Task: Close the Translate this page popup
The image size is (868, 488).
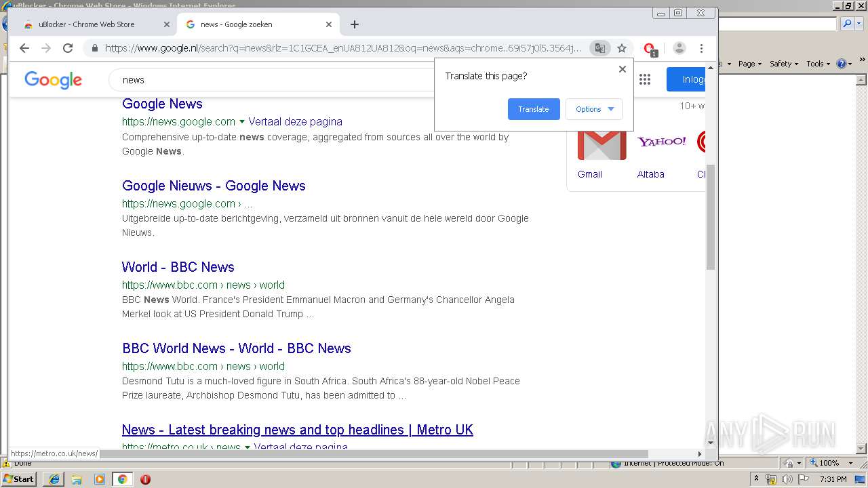Action: point(623,69)
